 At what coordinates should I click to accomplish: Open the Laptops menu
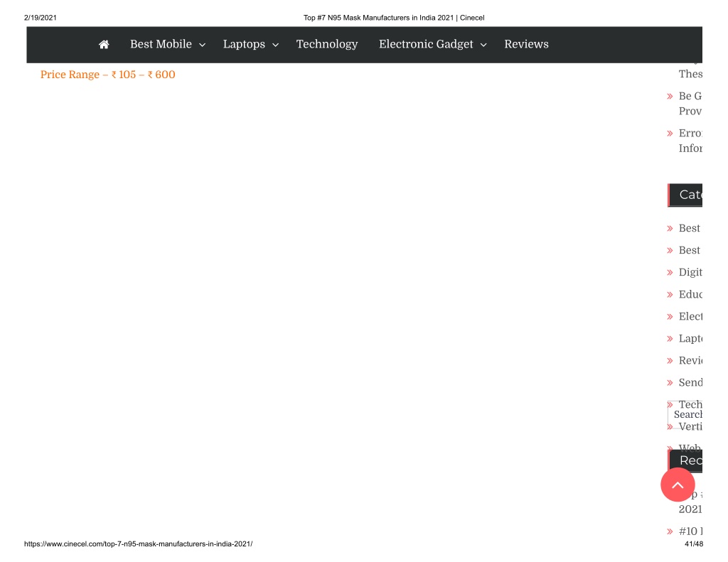(244, 44)
